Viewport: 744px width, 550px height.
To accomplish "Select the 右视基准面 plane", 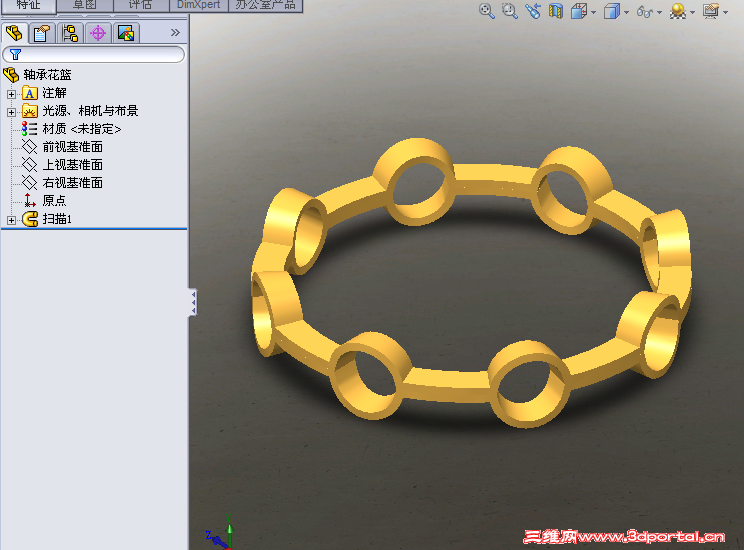I will pos(73,183).
